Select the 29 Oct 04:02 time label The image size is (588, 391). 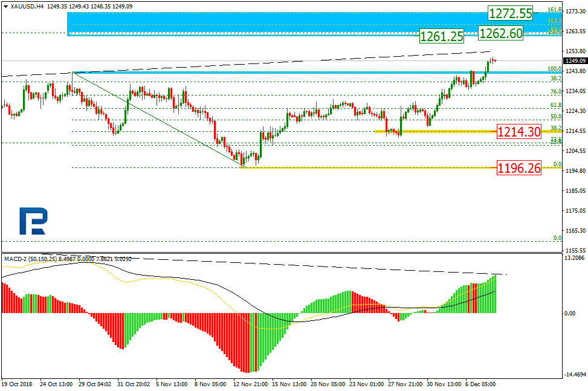coord(95,384)
